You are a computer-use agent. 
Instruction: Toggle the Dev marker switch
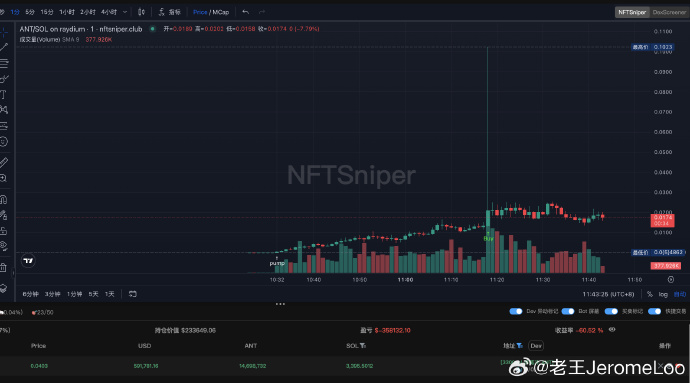point(516,311)
